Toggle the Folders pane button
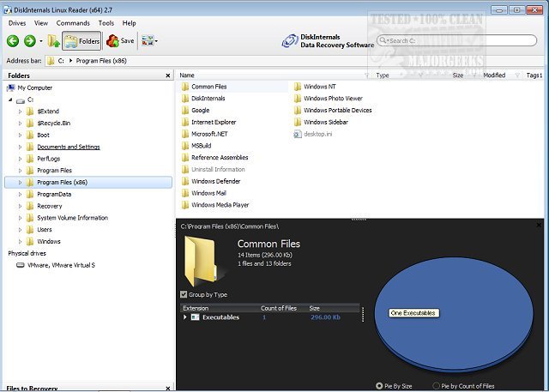 click(82, 41)
